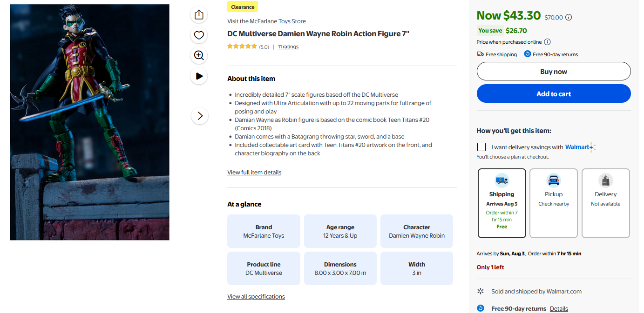This screenshot has height=313, width=644.
Task: Click info icon beside Price when purchased online
Action: (x=547, y=42)
